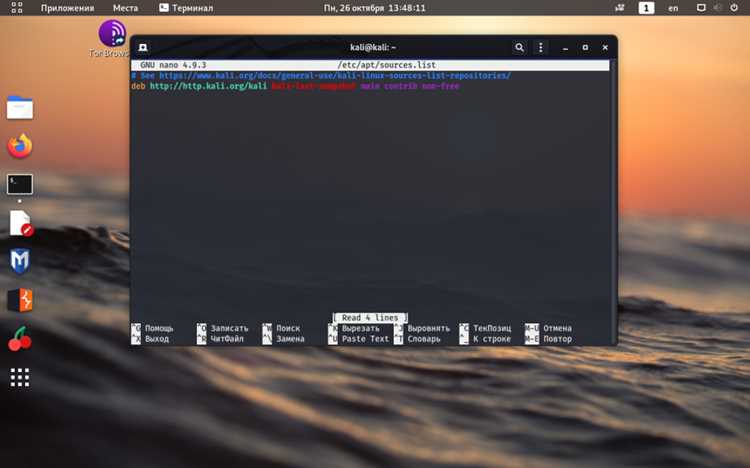This screenshot has height=468, width=750.
Task: Launch Files from the dock
Action: click(x=20, y=108)
